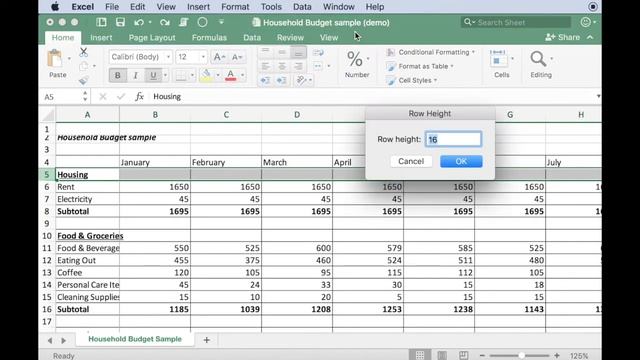Toggle Underline formatting
Screen dimensions: 640x360
[153, 75]
